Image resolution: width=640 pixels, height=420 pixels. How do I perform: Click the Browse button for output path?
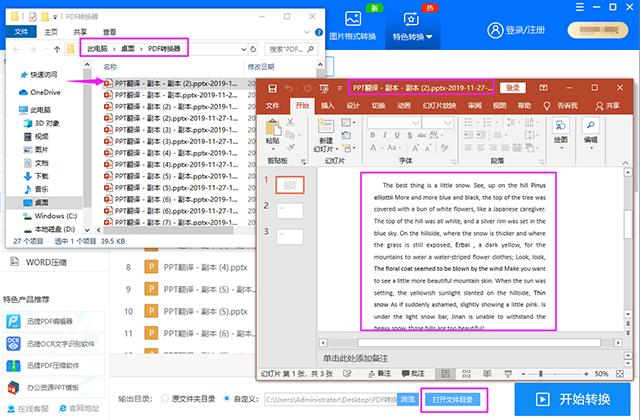(x=408, y=399)
